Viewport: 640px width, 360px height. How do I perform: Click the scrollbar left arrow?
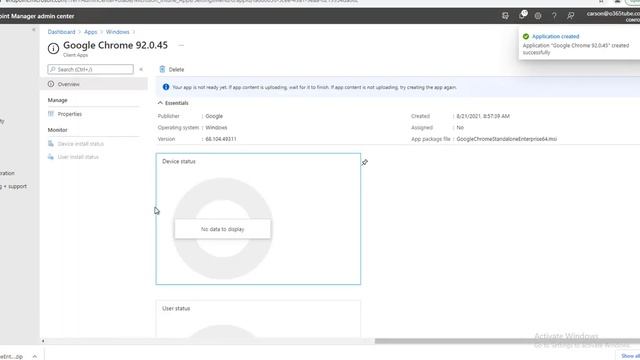point(43,341)
